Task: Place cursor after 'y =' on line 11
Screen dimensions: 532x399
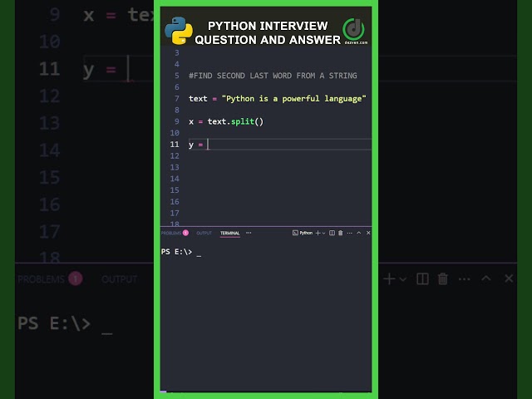Action: (209, 145)
